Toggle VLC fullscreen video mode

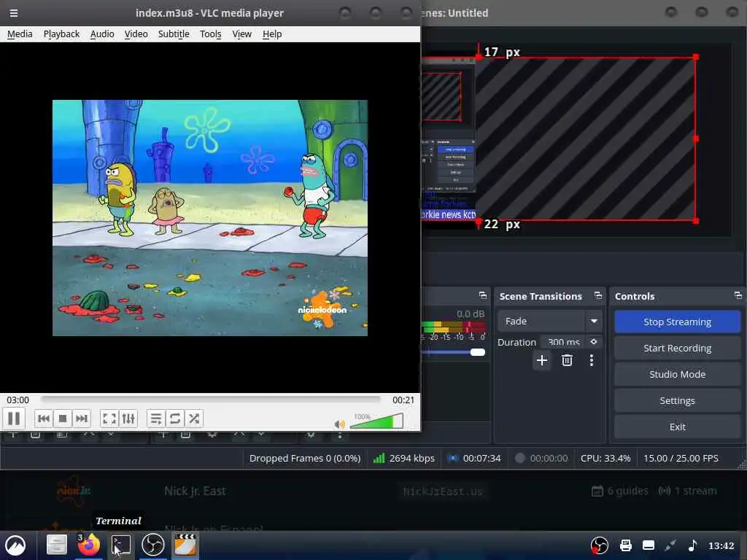pos(109,419)
